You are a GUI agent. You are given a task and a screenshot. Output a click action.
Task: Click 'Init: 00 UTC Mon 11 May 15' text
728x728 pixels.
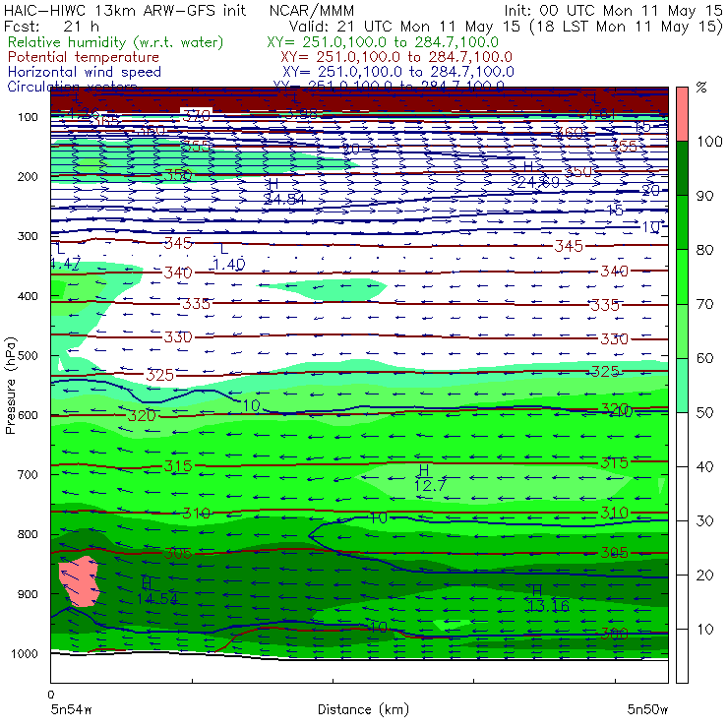click(x=613, y=10)
